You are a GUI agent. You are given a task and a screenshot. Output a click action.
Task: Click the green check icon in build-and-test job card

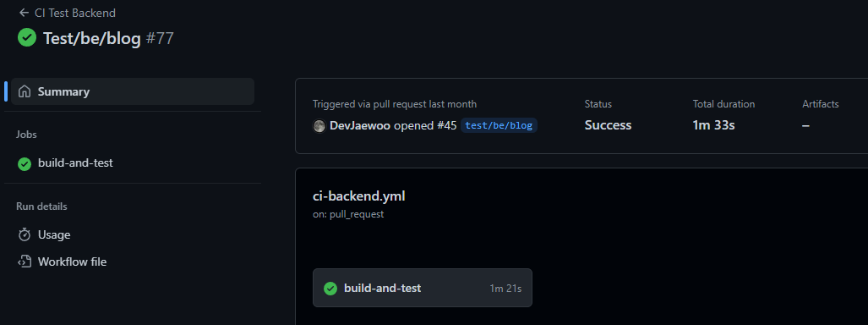330,289
